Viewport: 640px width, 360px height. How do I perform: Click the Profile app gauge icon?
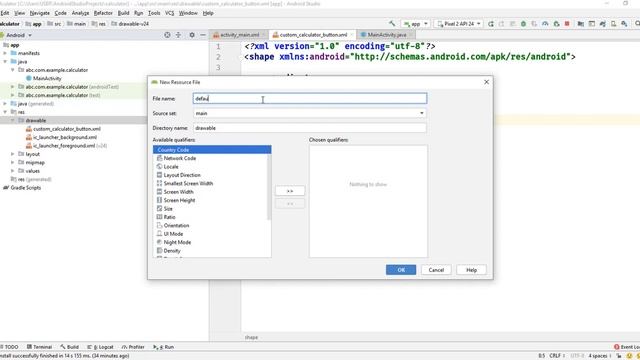pyautogui.click(x=545, y=24)
